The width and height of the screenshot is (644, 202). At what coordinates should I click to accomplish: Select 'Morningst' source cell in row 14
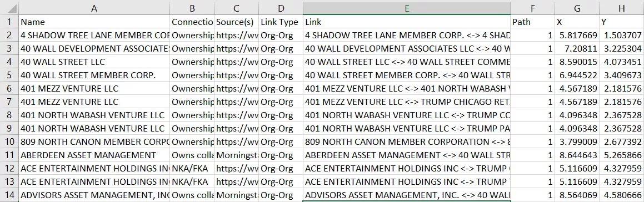coord(237,195)
